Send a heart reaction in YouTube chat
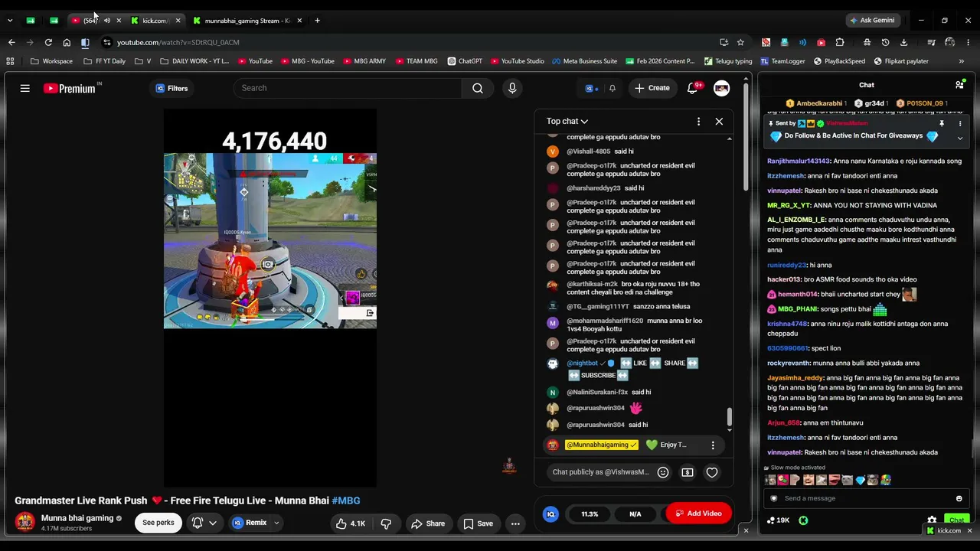This screenshot has width=980, height=551. pyautogui.click(x=712, y=472)
